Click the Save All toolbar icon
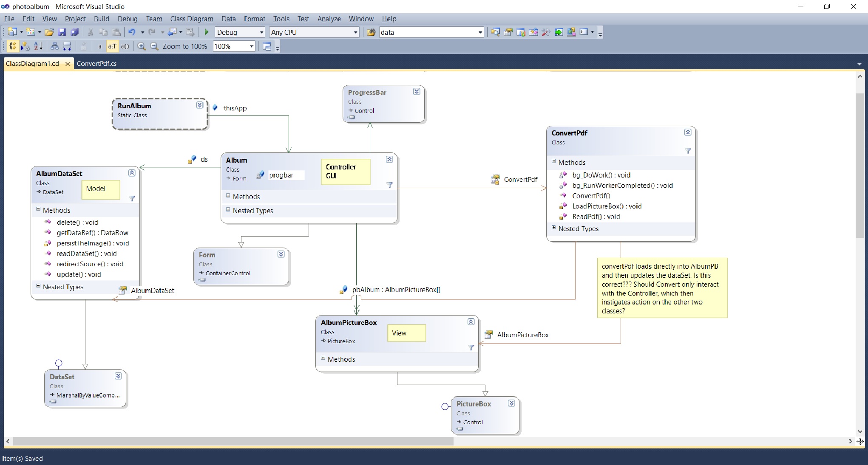The image size is (868, 465). pos(75,32)
